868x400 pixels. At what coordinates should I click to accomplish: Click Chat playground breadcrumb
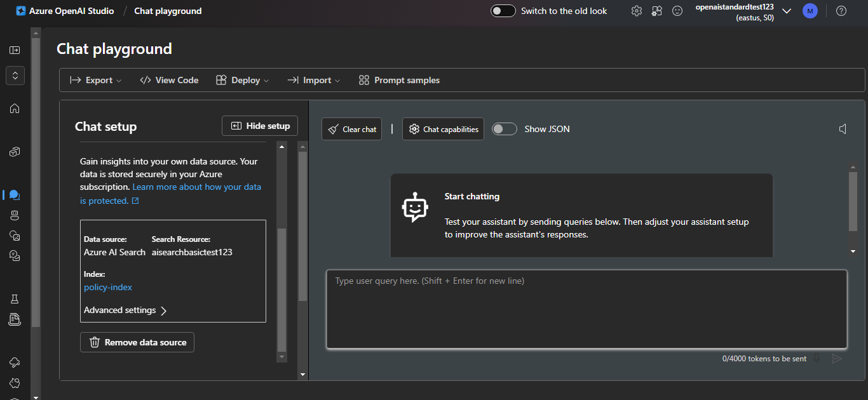168,11
